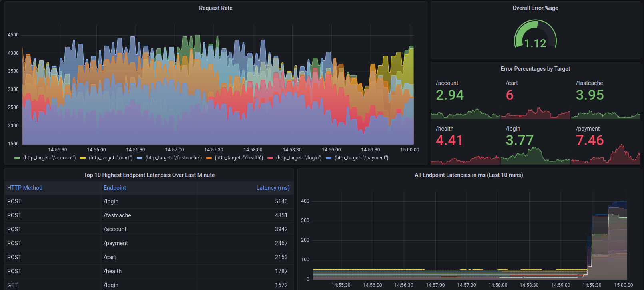The width and height of the screenshot is (644, 290).
Task: Click POST method in the /fastcache row
Action: point(14,215)
